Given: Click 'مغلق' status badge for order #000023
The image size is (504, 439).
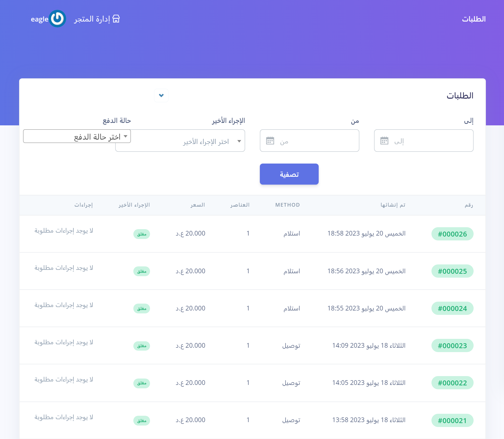Looking at the screenshot, I should click(x=141, y=346).
